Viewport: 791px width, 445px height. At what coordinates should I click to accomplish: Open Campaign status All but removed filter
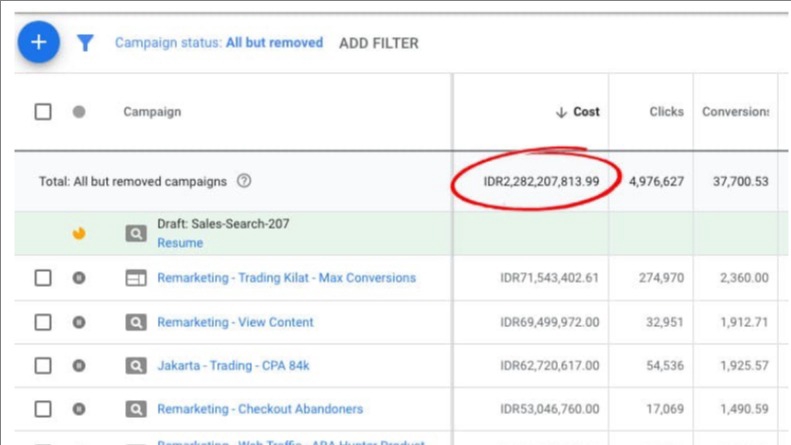click(x=219, y=43)
